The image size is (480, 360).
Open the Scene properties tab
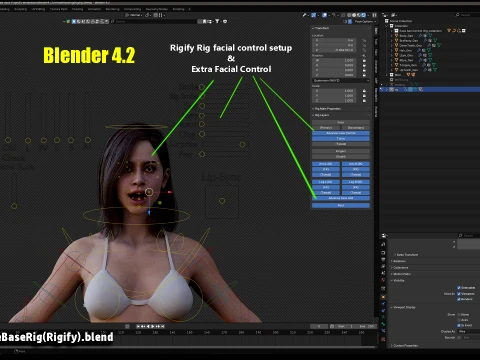coord(383,273)
